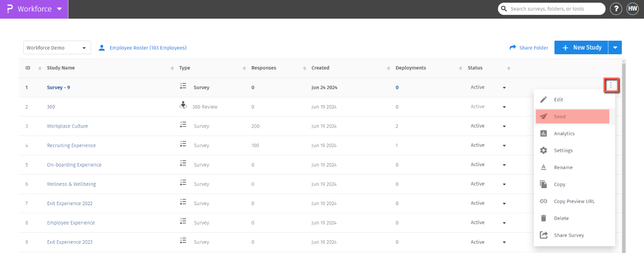Click the trash Delete icon
Image resolution: width=644 pixels, height=253 pixels.
click(x=544, y=218)
